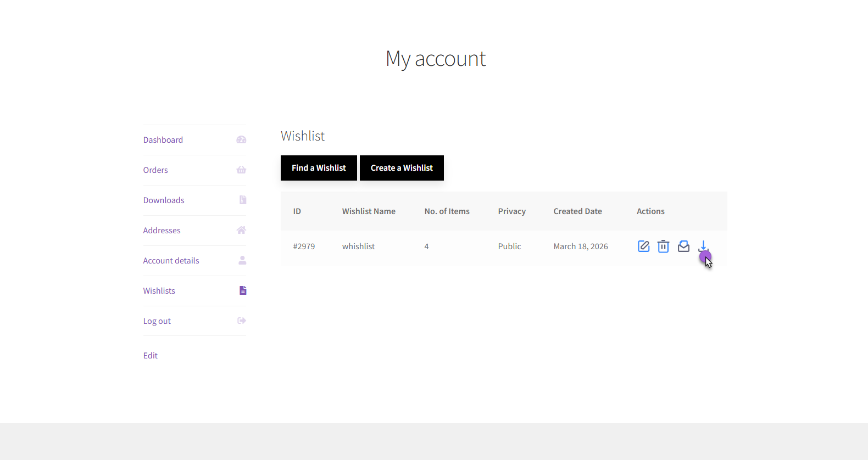Click the wishlist name "whishlist" in the table
This screenshot has height=460, width=868.
(358, 246)
